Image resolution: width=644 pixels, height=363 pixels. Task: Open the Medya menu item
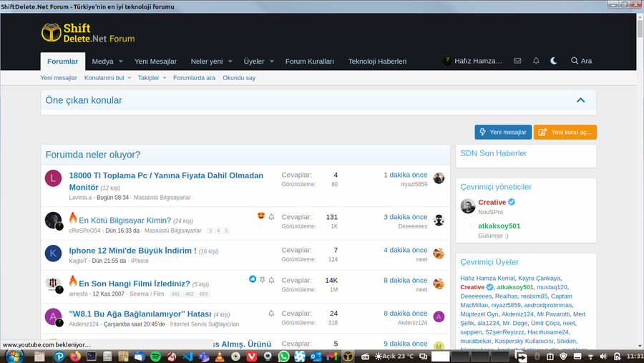click(102, 62)
